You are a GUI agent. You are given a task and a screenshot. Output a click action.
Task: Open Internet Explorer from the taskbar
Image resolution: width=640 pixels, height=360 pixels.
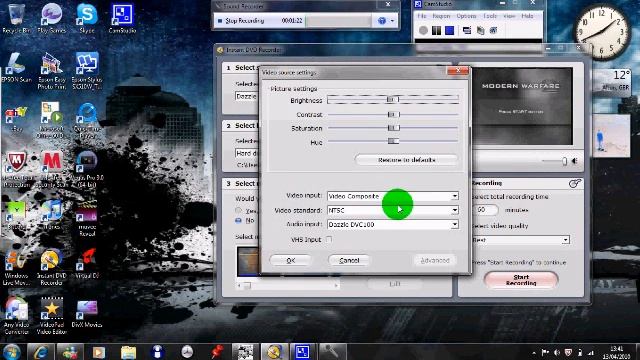(x=40, y=352)
